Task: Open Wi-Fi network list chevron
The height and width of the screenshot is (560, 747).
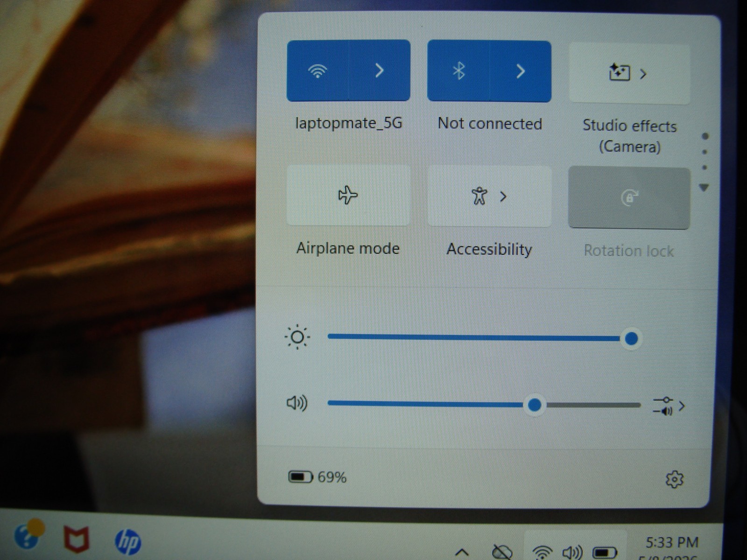Action: click(380, 70)
